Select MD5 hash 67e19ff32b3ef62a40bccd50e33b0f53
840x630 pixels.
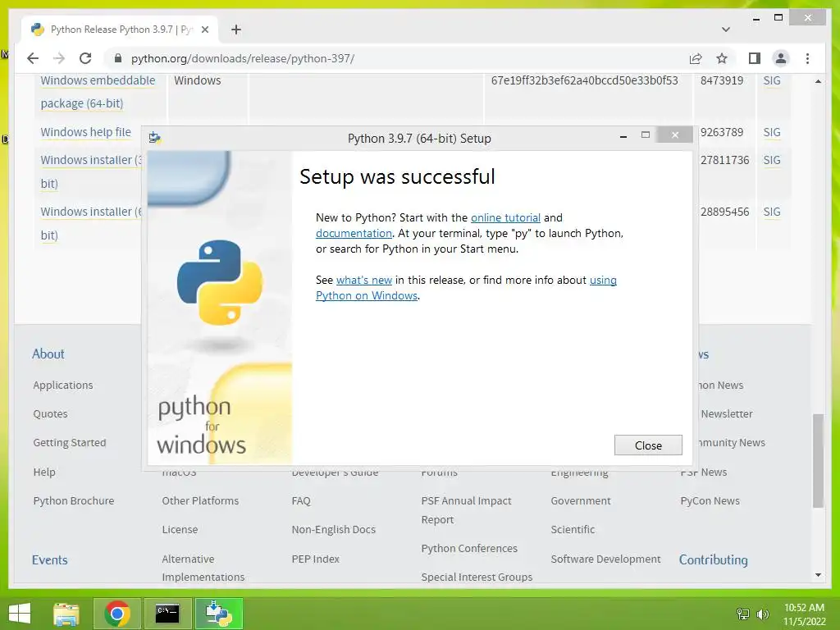(584, 80)
